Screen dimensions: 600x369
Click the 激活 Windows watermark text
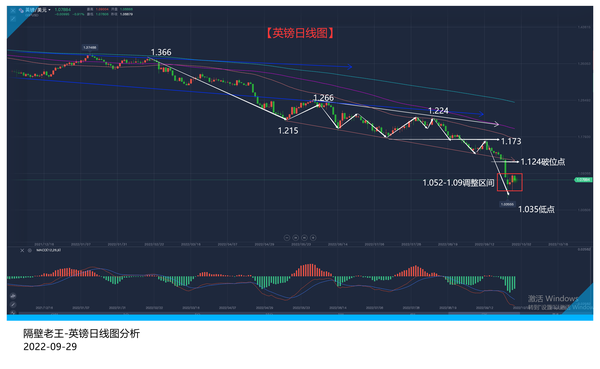(x=553, y=298)
